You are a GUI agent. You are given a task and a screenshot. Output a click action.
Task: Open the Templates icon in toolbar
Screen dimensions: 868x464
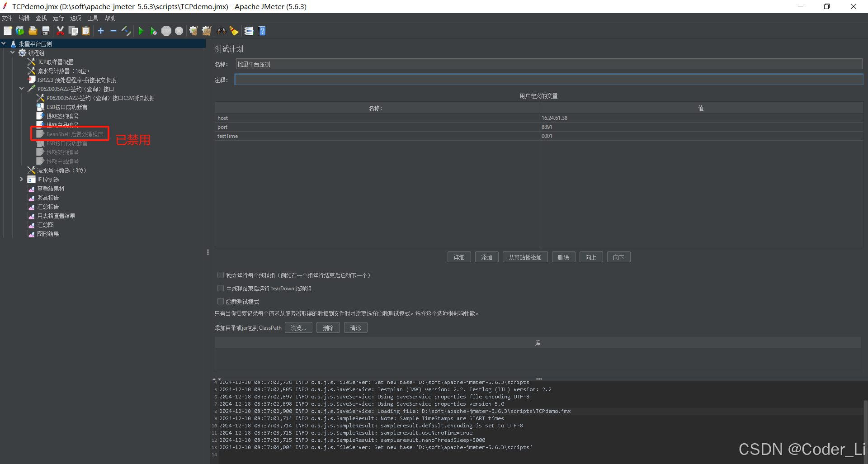click(x=20, y=31)
